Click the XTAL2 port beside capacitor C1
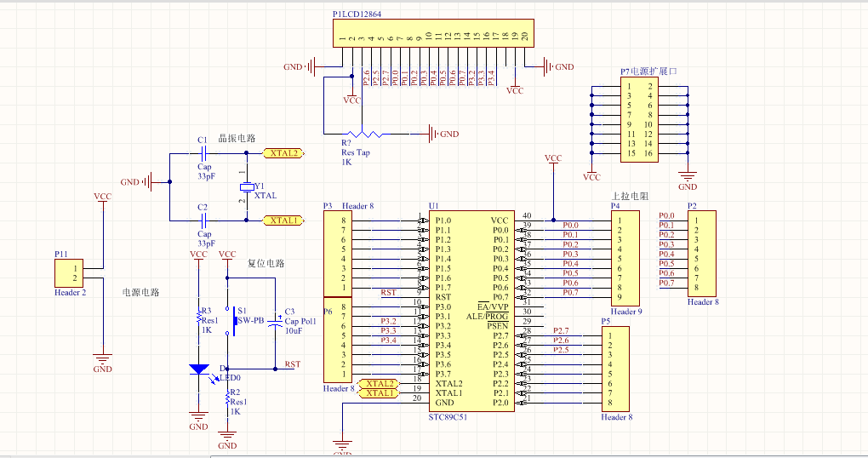Viewport: 868px width, 458px height. (x=283, y=153)
